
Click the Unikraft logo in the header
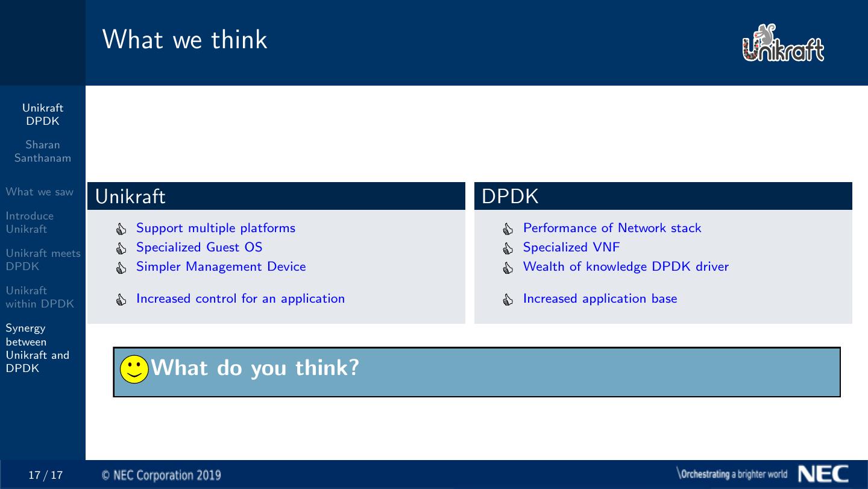tap(784, 42)
